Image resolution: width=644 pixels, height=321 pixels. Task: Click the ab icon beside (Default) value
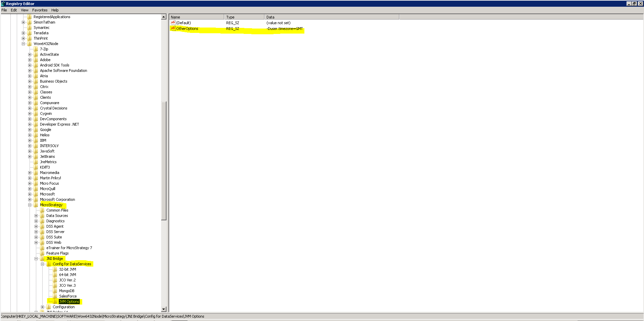pyautogui.click(x=172, y=22)
